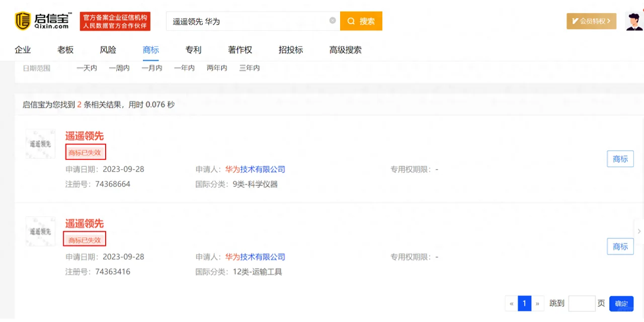Click 申请日期 2023-09-28 in second result
The width and height of the screenshot is (644, 322).
105,257
